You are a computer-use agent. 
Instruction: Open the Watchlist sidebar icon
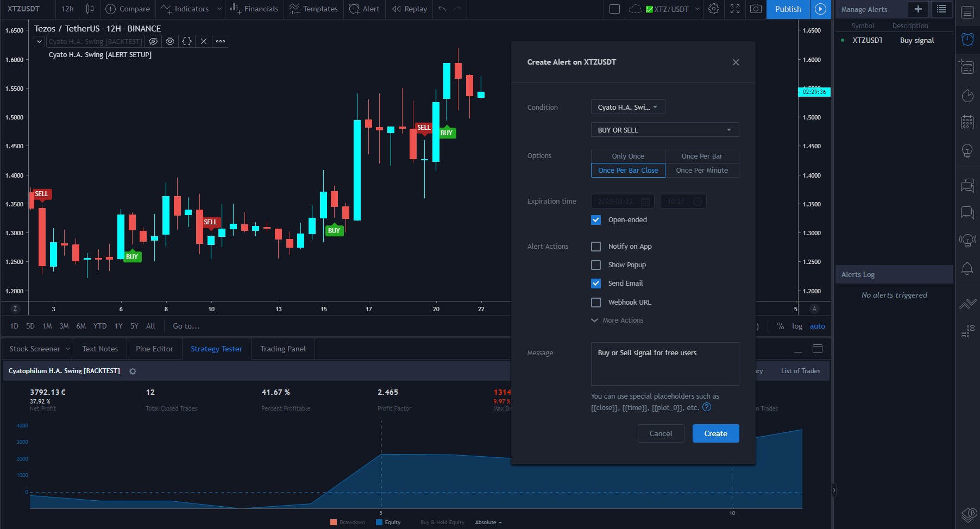[x=968, y=12]
